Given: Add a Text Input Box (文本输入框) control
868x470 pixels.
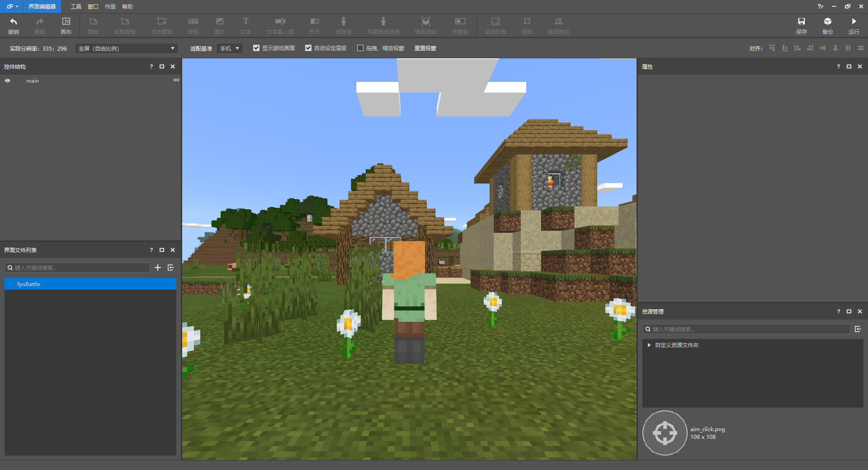Looking at the screenshot, I should tap(280, 26).
